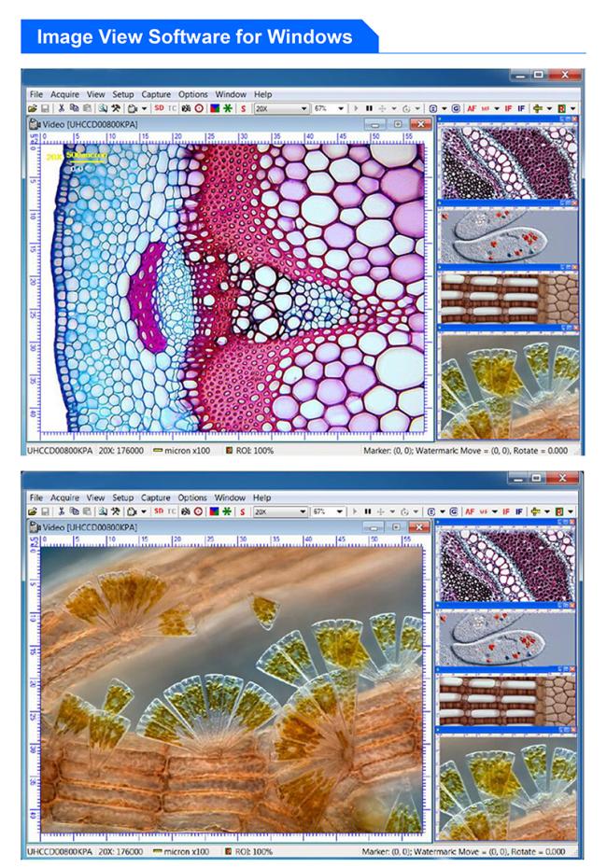
Task: Expand the 20X magnification dropdown in bottom window
Action: point(303,512)
